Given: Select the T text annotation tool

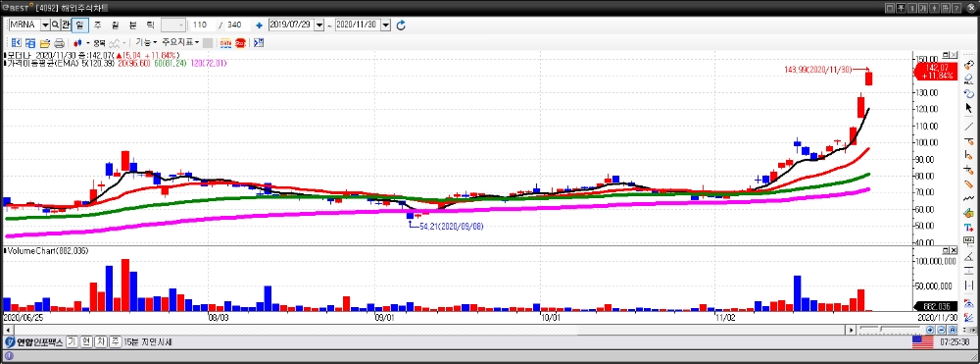Looking at the screenshot, I should coord(969,228).
